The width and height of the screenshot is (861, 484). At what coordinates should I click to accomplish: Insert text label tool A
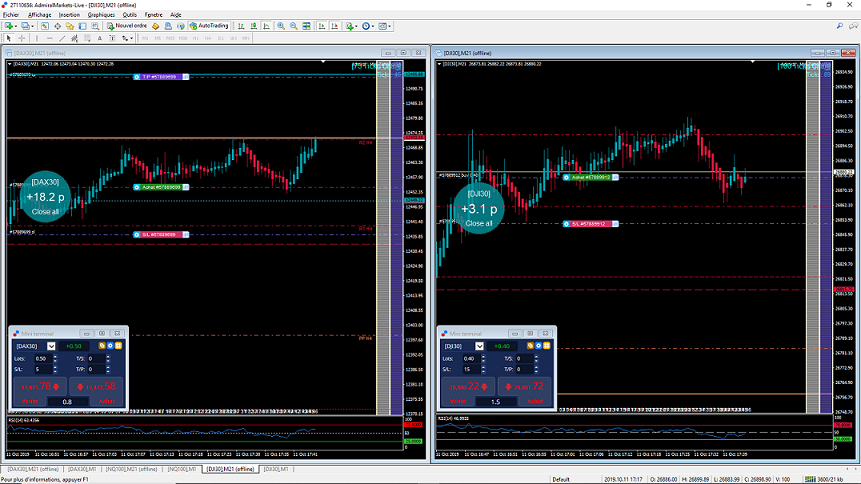coord(99,38)
